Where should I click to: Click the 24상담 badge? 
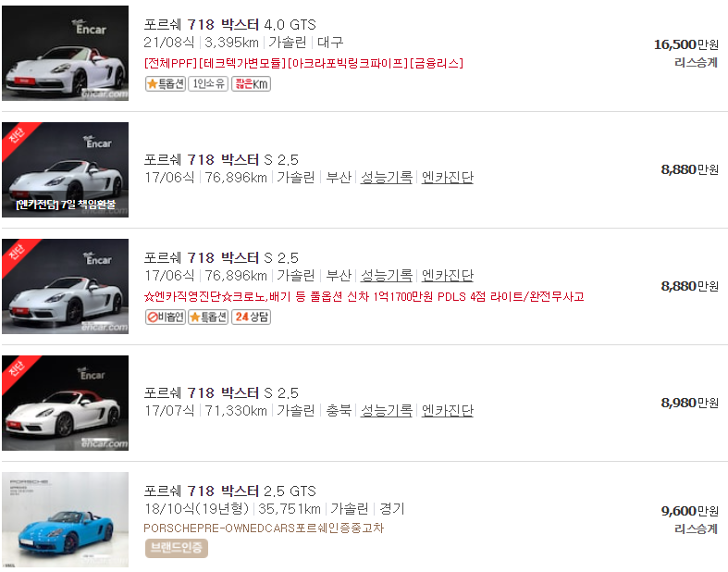click(x=252, y=317)
